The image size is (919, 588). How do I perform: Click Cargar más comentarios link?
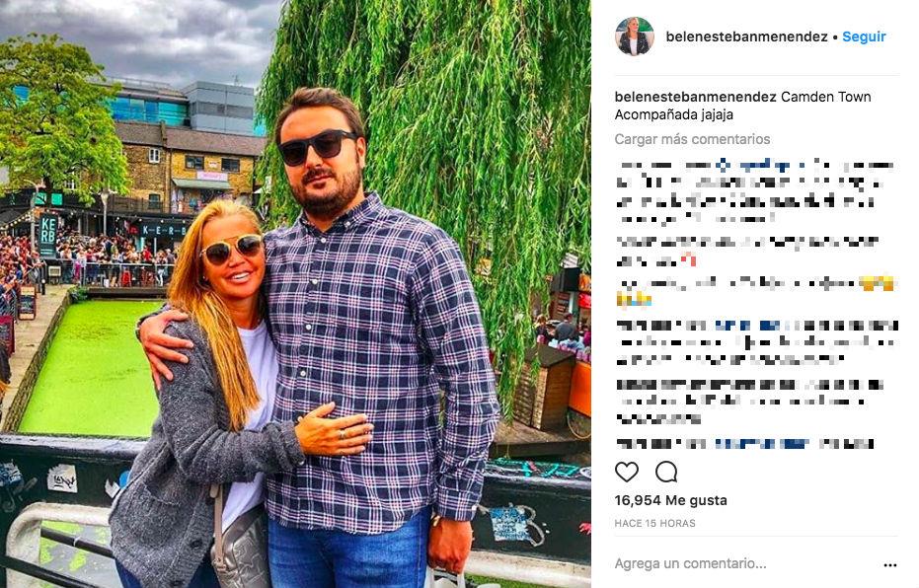click(x=692, y=139)
